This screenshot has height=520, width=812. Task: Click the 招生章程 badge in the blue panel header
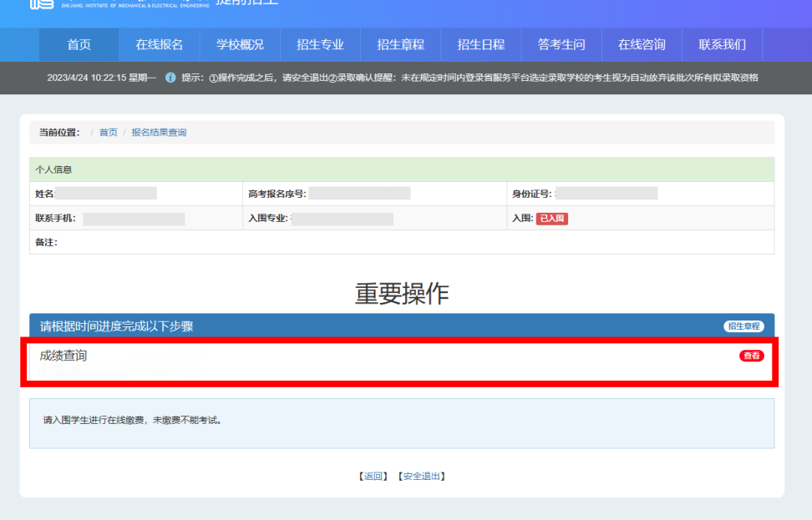(743, 326)
